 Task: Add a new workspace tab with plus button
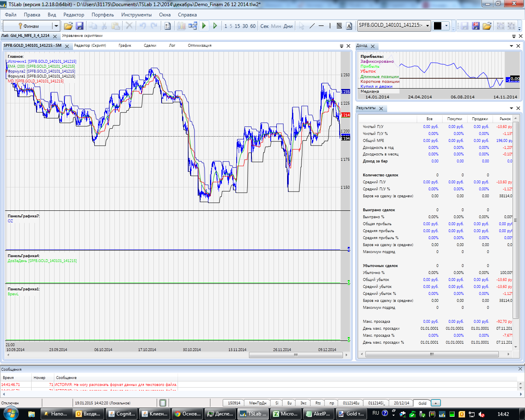coord(436,403)
